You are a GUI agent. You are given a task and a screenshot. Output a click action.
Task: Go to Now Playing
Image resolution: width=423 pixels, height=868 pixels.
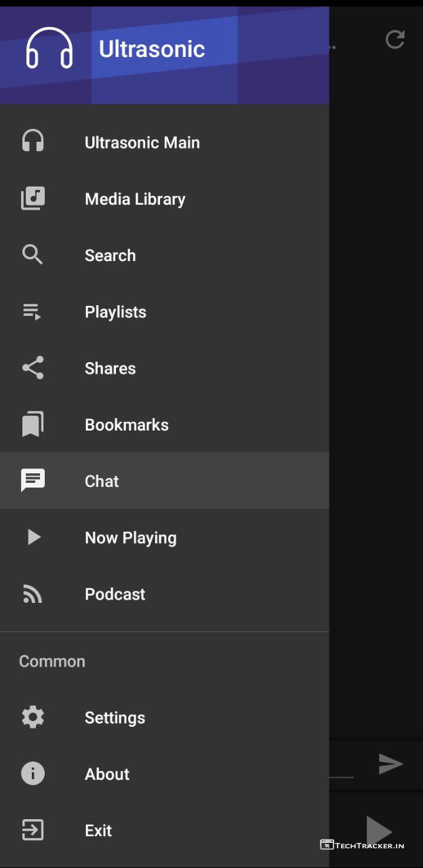click(130, 538)
